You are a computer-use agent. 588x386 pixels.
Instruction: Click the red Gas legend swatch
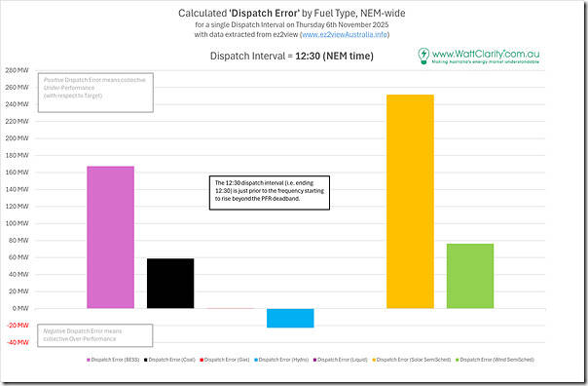click(202, 360)
